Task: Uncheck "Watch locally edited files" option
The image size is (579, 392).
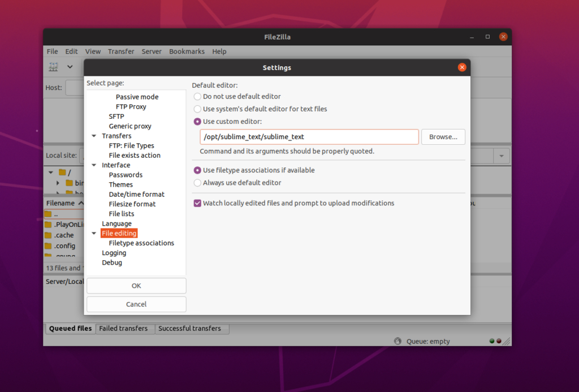Action: point(197,203)
